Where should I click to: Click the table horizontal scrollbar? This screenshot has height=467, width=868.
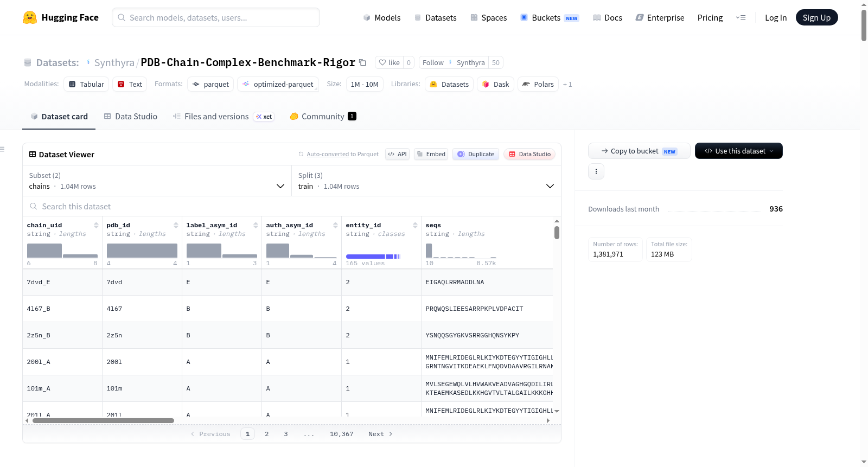103,420
